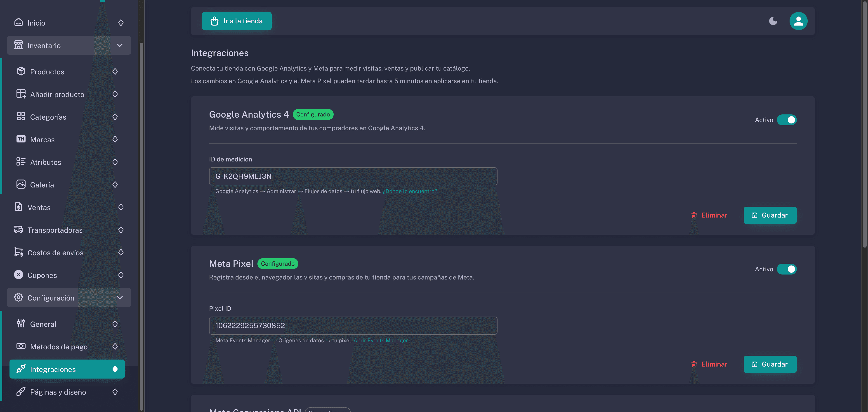Click the General sliders icon
This screenshot has width=868, height=412.
click(x=21, y=324)
